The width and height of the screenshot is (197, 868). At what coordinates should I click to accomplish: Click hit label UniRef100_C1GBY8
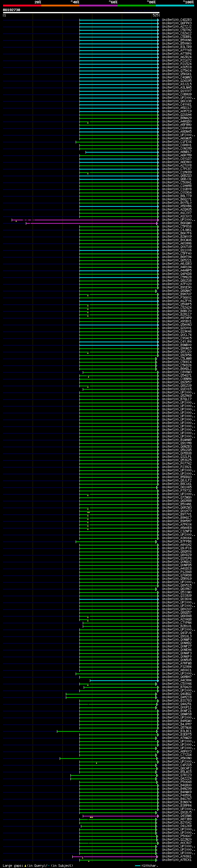(x=177, y=189)
